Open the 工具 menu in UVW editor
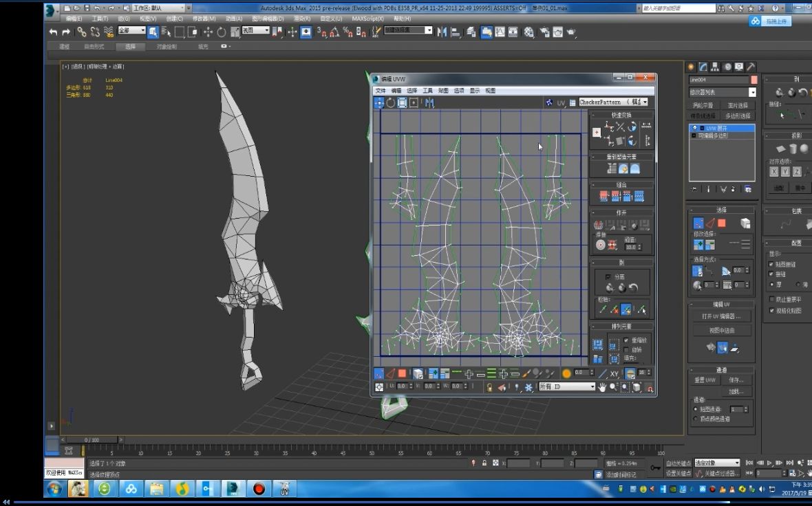This screenshot has width=812, height=506. click(427, 91)
